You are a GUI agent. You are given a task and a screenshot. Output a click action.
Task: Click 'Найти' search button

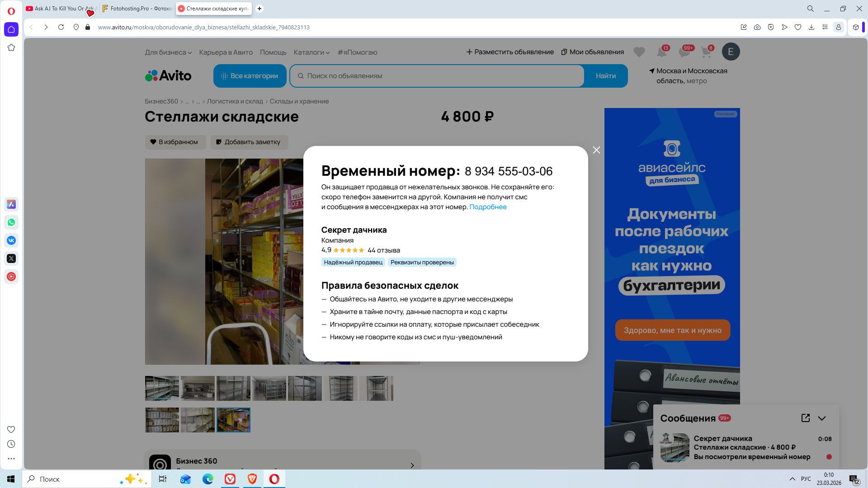(605, 76)
